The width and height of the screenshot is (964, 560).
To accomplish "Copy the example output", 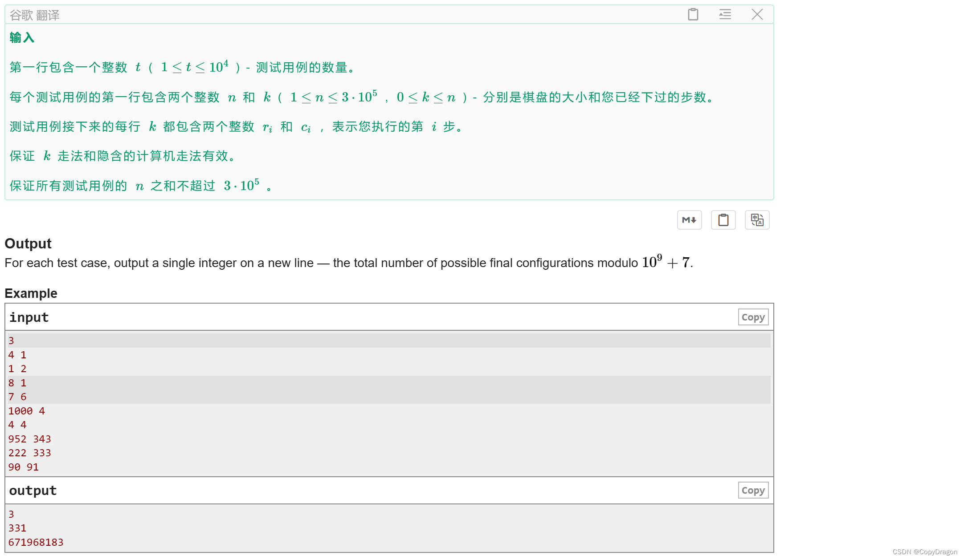I will 753,491.
